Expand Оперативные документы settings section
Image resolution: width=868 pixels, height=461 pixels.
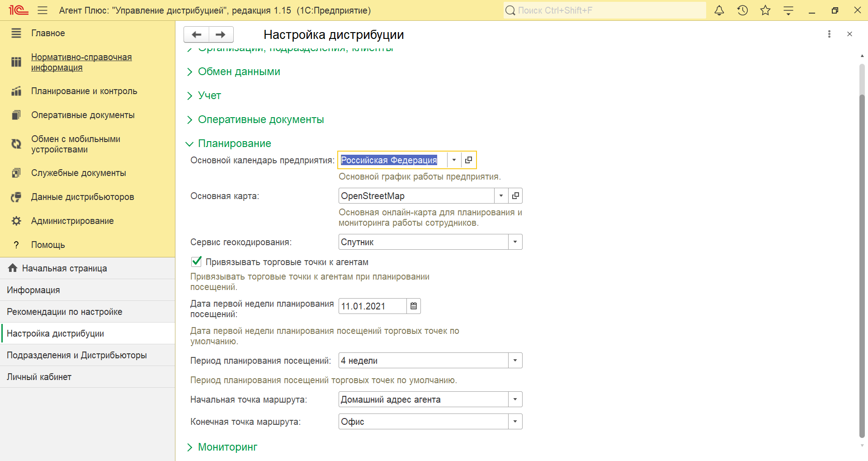point(255,119)
